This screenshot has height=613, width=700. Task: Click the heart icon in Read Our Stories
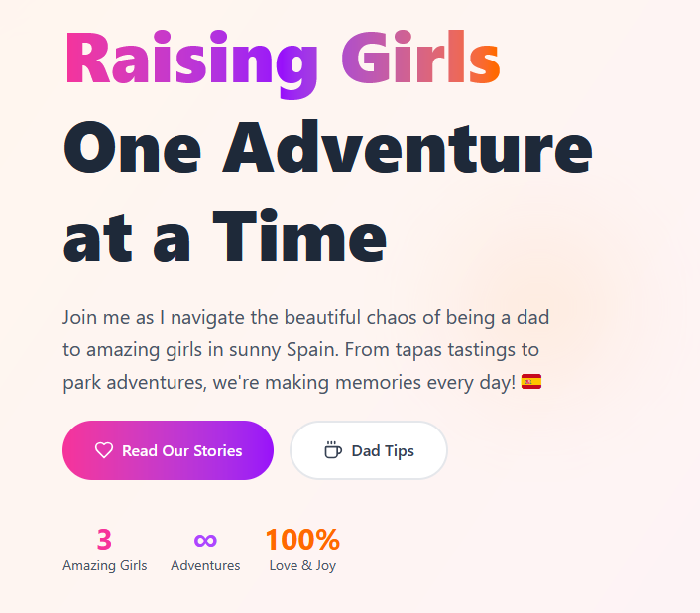104,450
